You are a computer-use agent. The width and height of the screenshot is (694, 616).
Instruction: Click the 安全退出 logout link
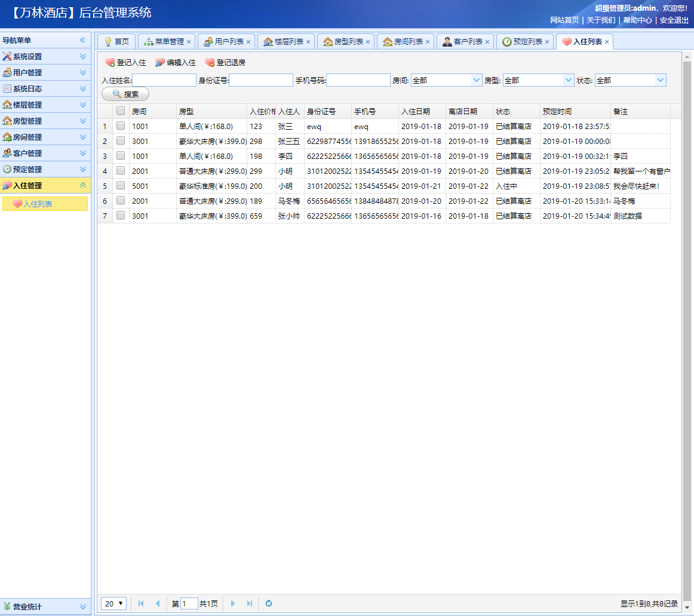pos(674,20)
